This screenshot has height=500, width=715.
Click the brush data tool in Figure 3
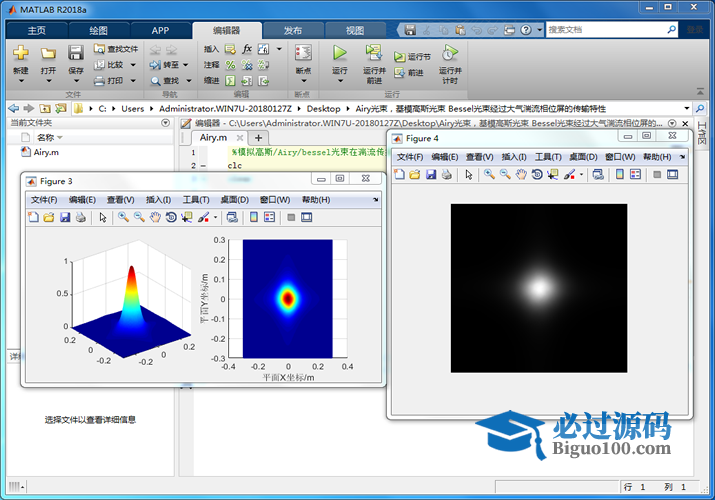203,217
